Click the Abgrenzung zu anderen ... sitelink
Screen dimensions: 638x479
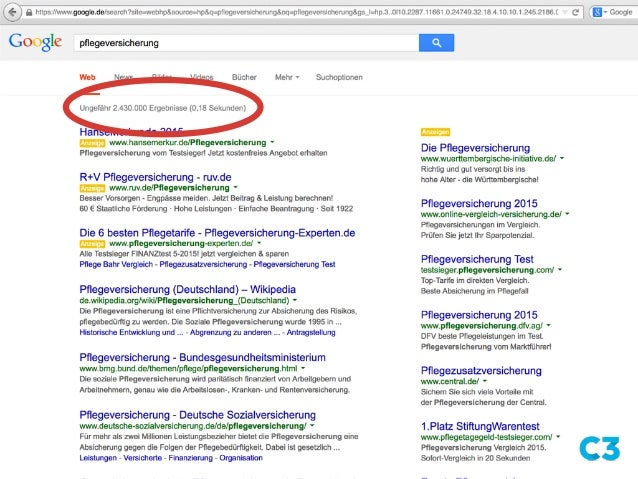235,332
